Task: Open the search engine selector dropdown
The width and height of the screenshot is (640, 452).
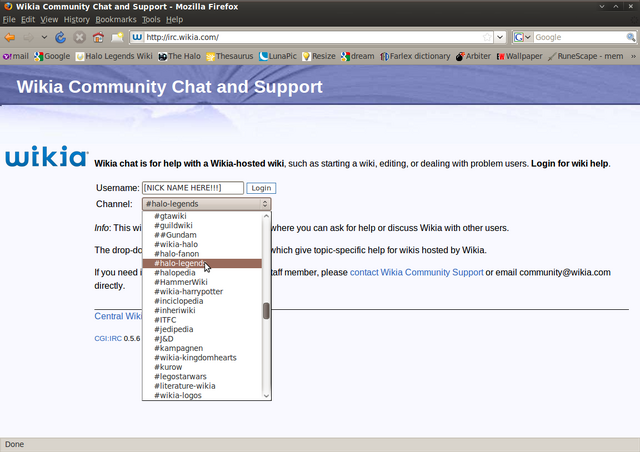Action: click(x=522, y=37)
